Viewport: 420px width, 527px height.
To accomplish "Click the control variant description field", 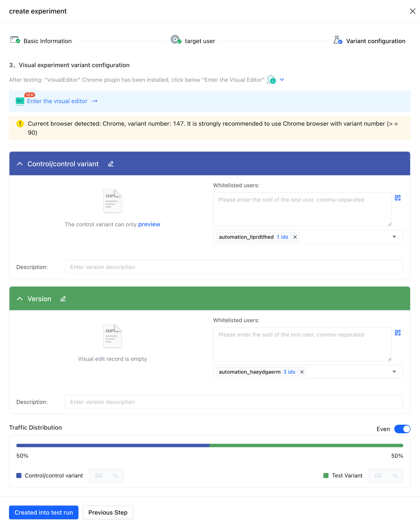I will (x=234, y=267).
